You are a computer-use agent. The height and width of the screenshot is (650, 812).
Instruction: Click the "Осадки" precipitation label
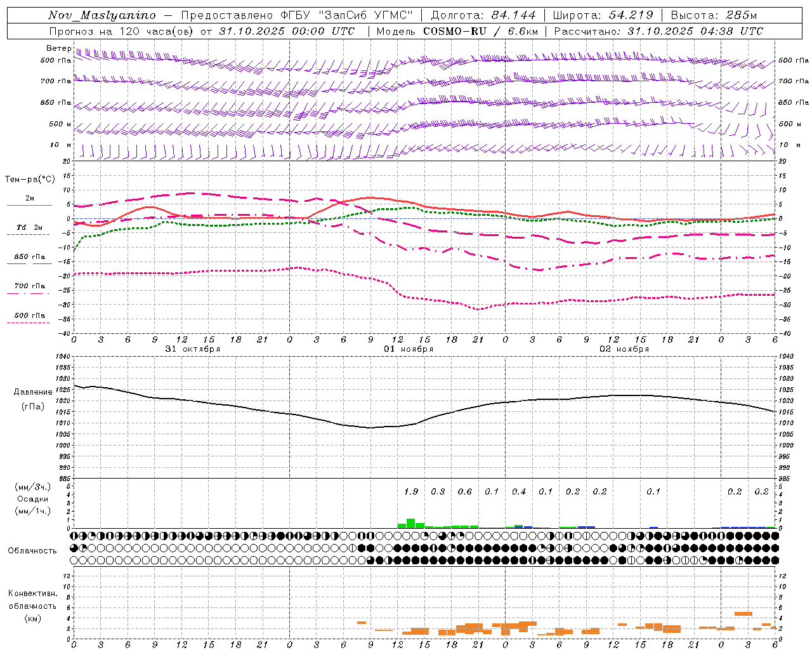click(x=33, y=499)
